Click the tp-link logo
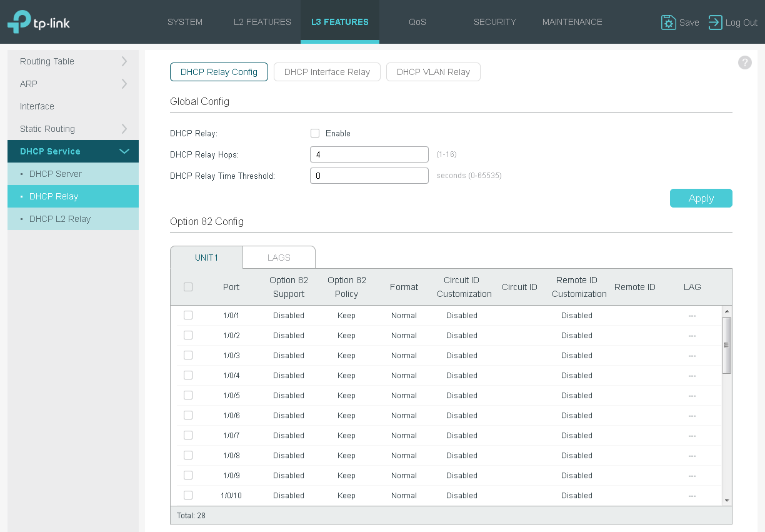The image size is (765, 532). 39,22
